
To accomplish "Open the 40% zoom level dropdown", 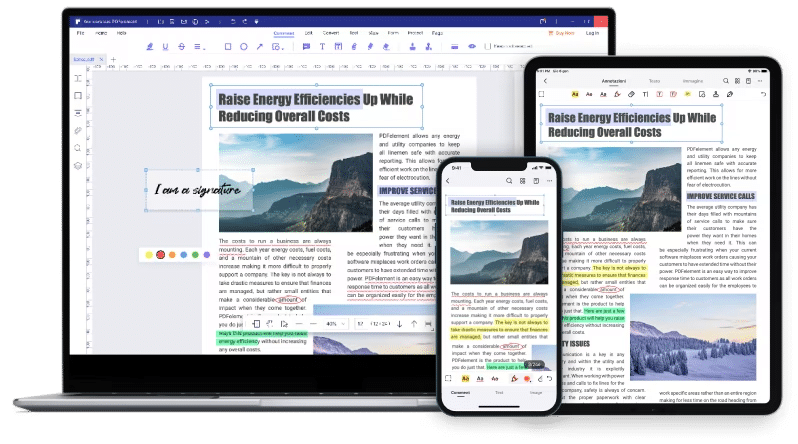I will [x=333, y=324].
